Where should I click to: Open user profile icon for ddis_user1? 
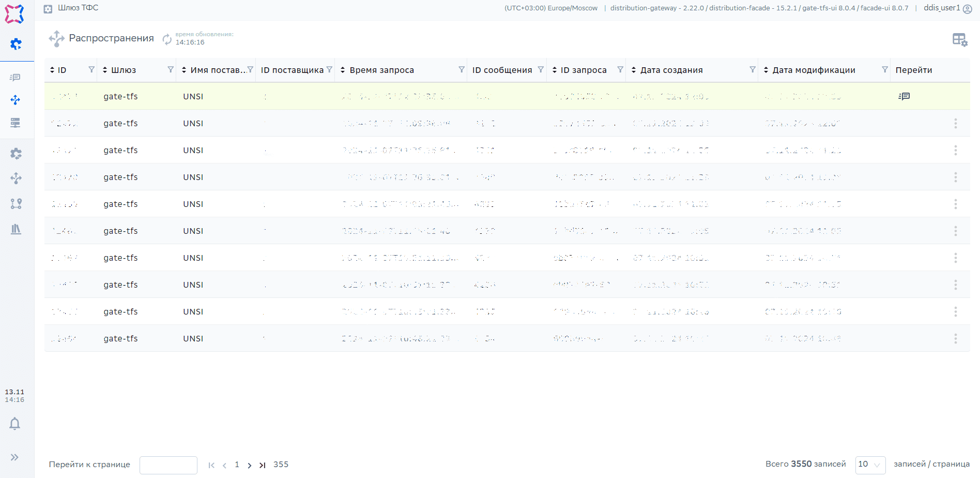[x=968, y=9]
